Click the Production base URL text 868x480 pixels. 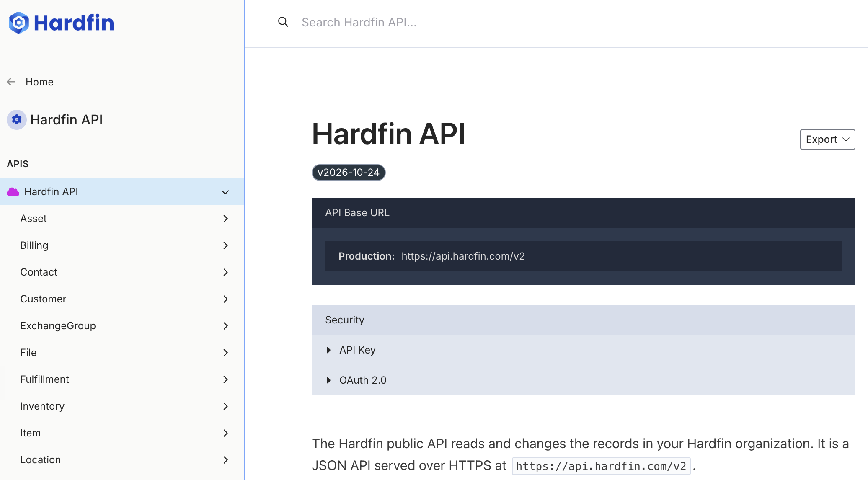pos(463,256)
